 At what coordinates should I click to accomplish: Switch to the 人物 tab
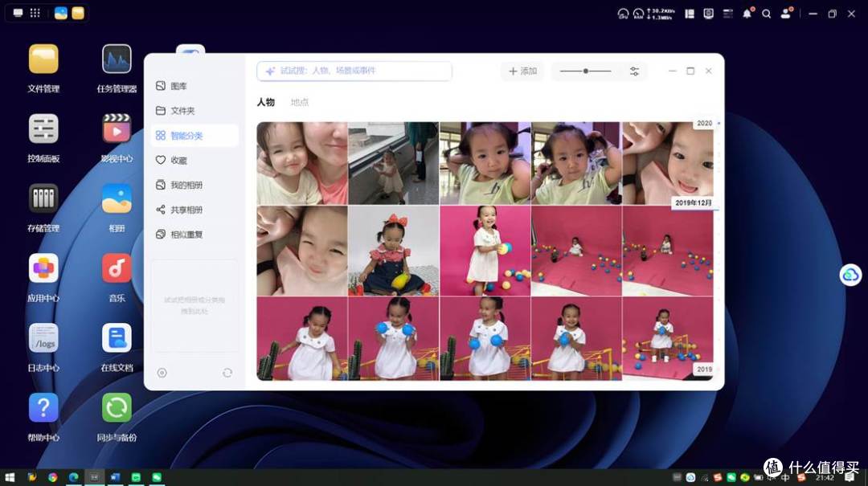(x=266, y=102)
